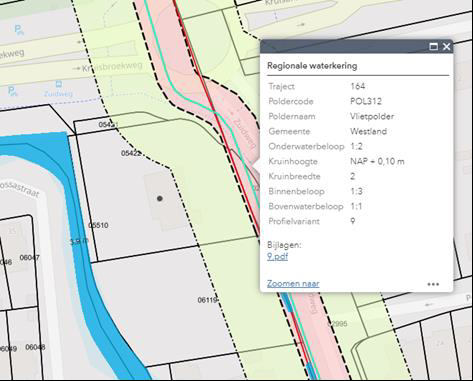Click parcel label 06119
This screenshot has height=381, width=473.
point(207,300)
